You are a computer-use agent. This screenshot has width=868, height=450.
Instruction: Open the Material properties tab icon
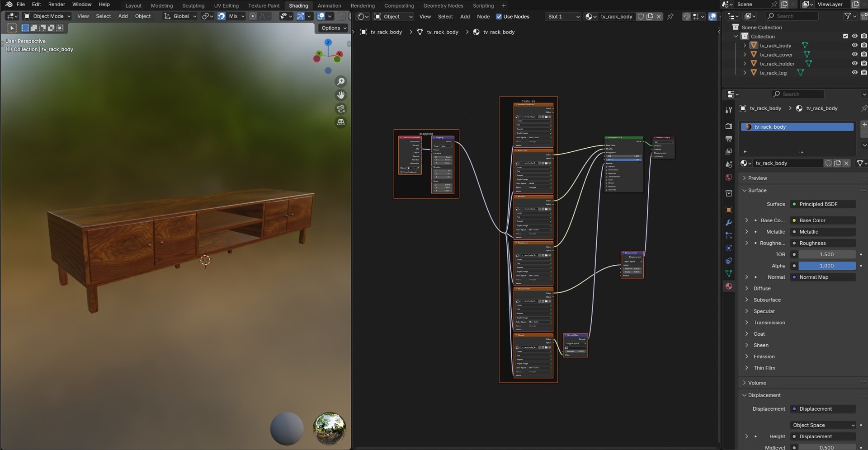pos(729,286)
